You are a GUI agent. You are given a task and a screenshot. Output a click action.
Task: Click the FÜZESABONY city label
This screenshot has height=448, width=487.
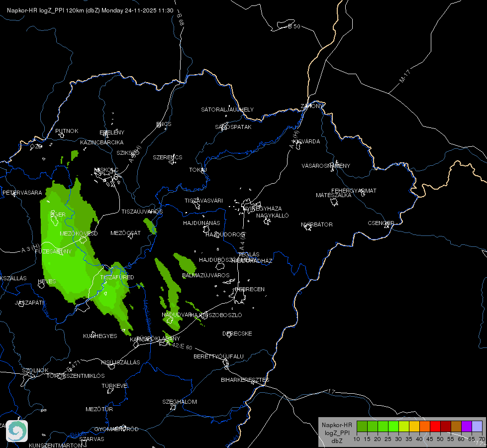(x=53, y=251)
